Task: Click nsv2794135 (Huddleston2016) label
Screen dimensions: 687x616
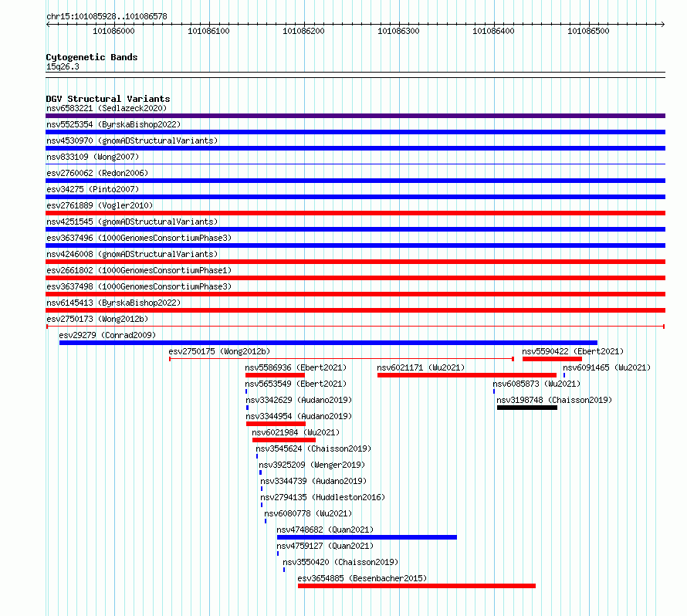Action: click(x=323, y=497)
